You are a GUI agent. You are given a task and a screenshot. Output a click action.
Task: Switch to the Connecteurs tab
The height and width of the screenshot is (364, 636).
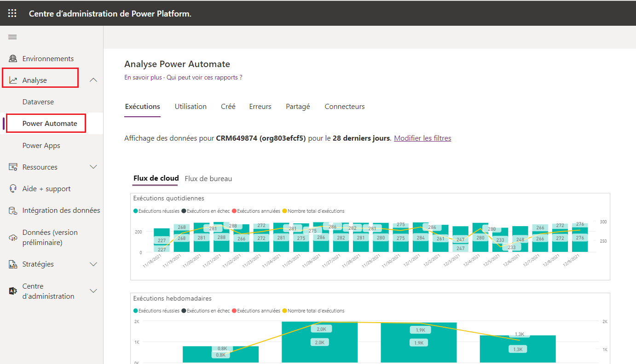(x=345, y=107)
